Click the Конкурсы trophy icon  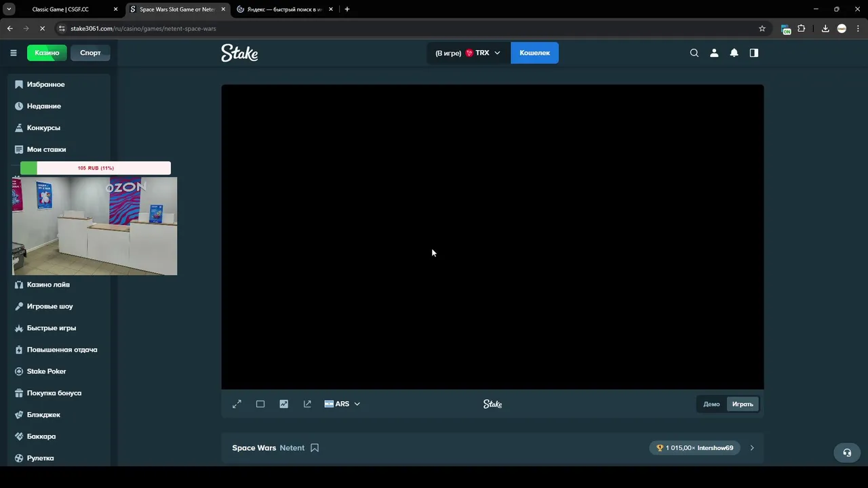coord(19,127)
